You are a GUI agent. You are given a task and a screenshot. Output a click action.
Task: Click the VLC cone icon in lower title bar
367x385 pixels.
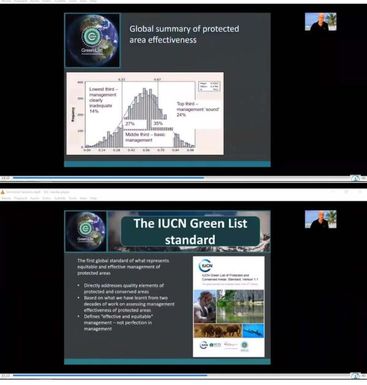[3, 192]
